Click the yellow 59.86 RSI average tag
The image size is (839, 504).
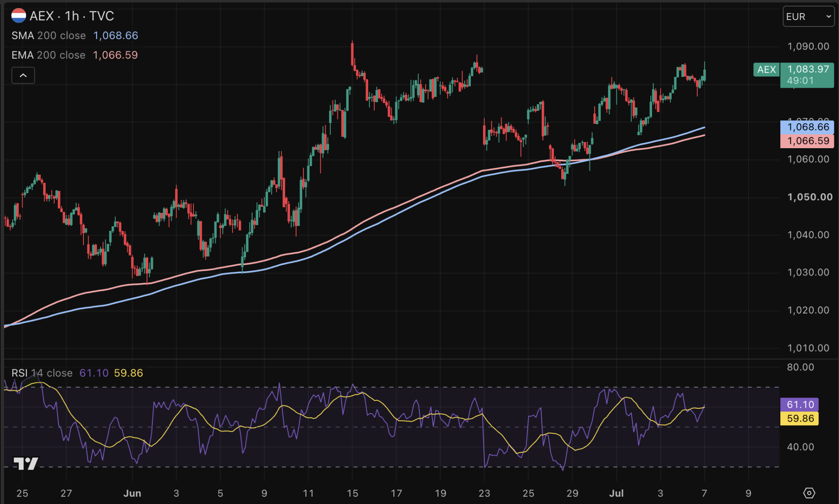click(800, 418)
